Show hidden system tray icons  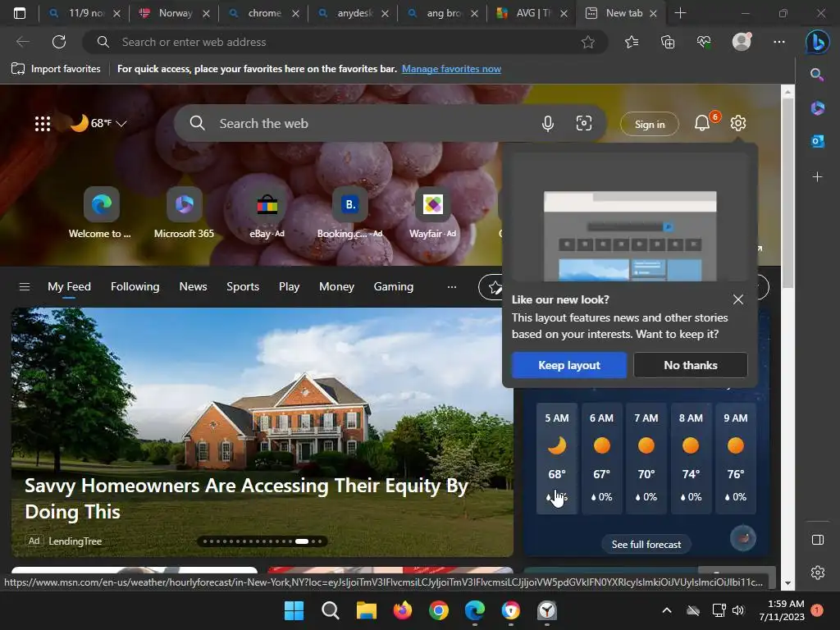point(666,610)
